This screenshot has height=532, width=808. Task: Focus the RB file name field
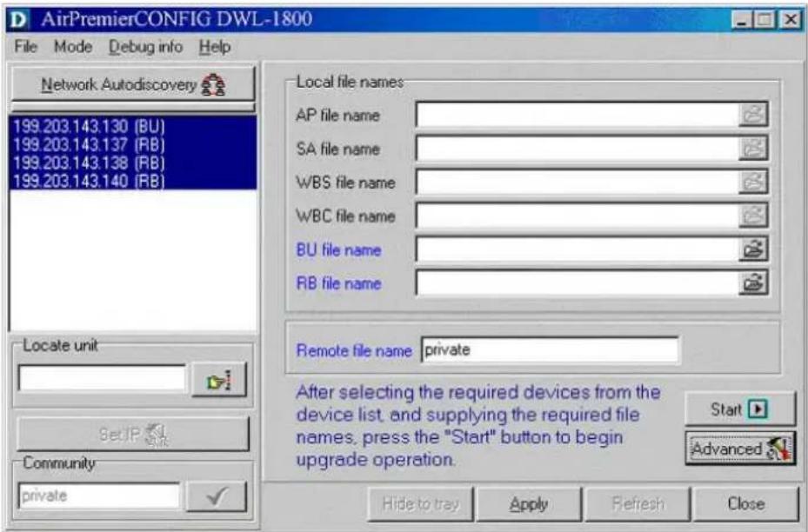[x=578, y=283]
